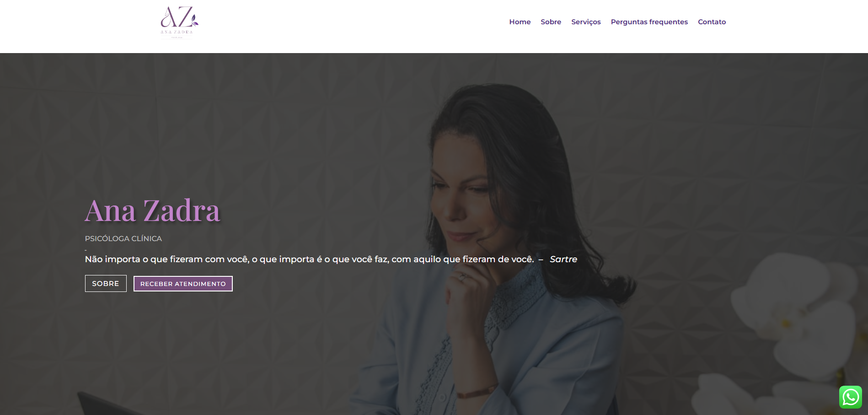Screen dimensions: 868x415
Task: Click the 'ANA ZADRA' text under logo
Action: [177, 32]
